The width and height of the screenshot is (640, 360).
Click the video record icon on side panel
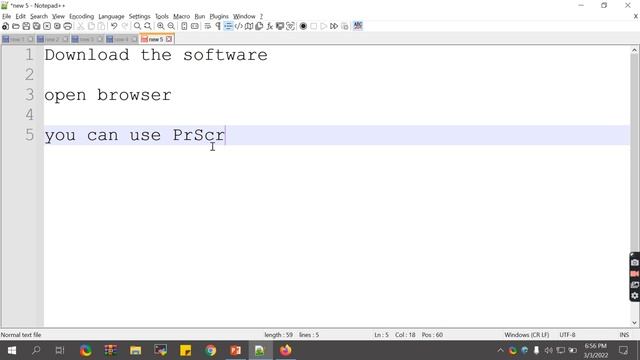tap(635, 274)
